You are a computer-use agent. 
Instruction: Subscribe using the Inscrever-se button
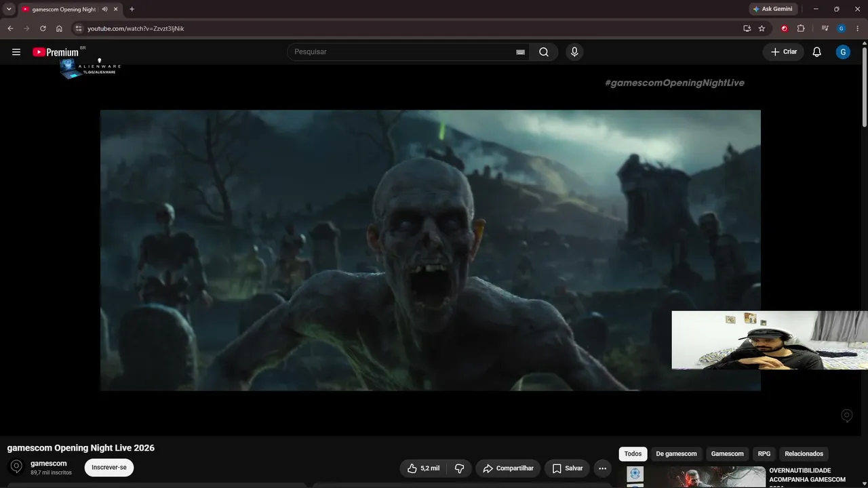pyautogui.click(x=109, y=468)
